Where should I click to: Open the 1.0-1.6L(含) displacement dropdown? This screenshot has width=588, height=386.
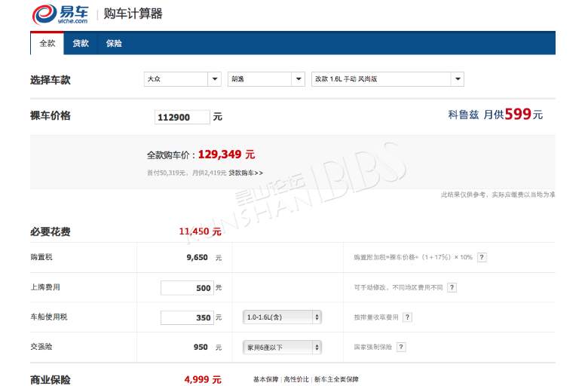point(283,317)
